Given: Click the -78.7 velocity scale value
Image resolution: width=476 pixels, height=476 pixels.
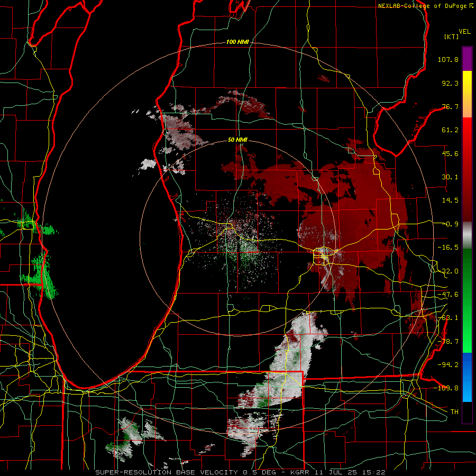Looking at the screenshot, I should (x=448, y=342).
